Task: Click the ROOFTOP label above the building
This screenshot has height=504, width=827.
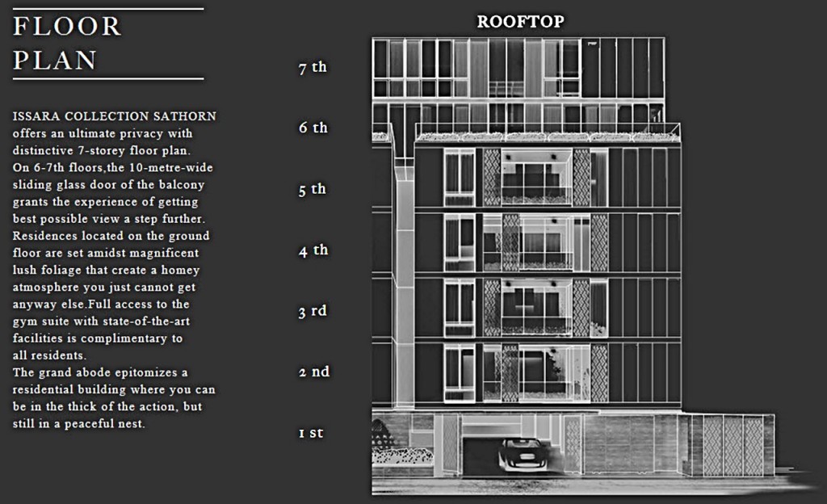Action: (520, 22)
